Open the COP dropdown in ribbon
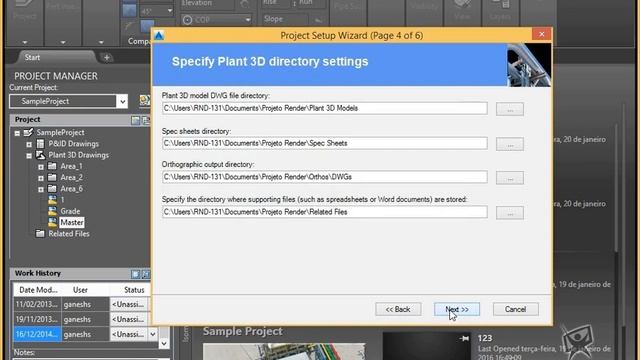Screen dimensions: 640x360 click(x=247, y=20)
